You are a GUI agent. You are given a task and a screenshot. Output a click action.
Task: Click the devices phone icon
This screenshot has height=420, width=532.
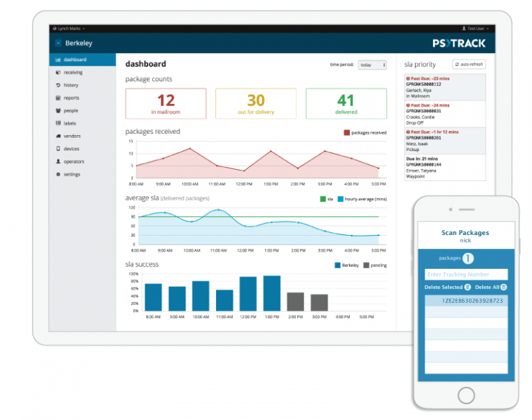tap(58, 148)
